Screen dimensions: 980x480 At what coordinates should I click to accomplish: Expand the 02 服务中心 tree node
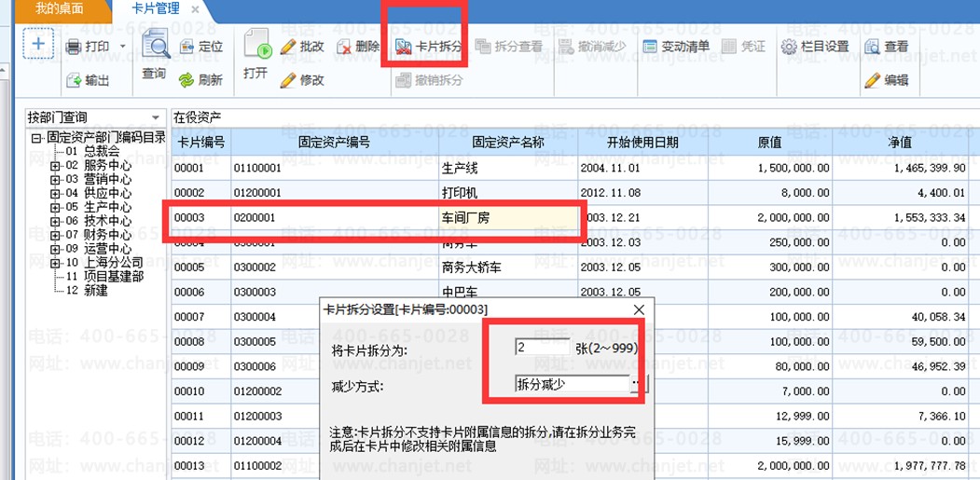(55, 166)
